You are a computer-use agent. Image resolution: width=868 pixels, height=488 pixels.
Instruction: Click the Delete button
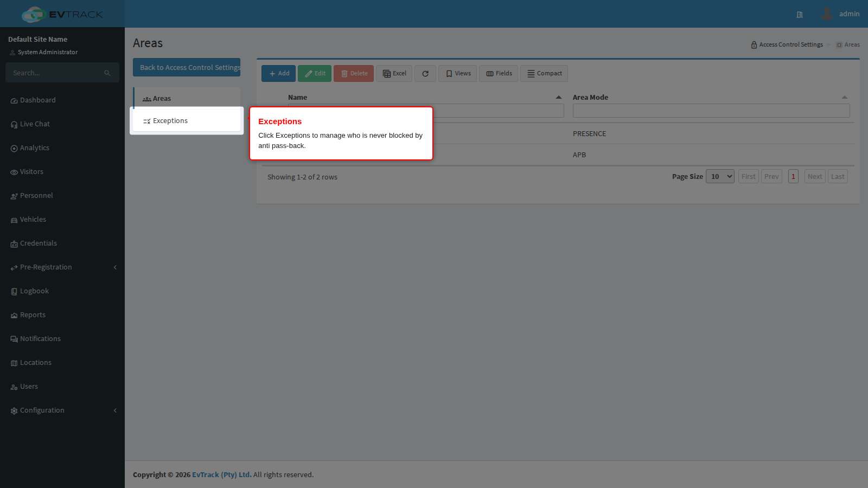pos(354,73)
